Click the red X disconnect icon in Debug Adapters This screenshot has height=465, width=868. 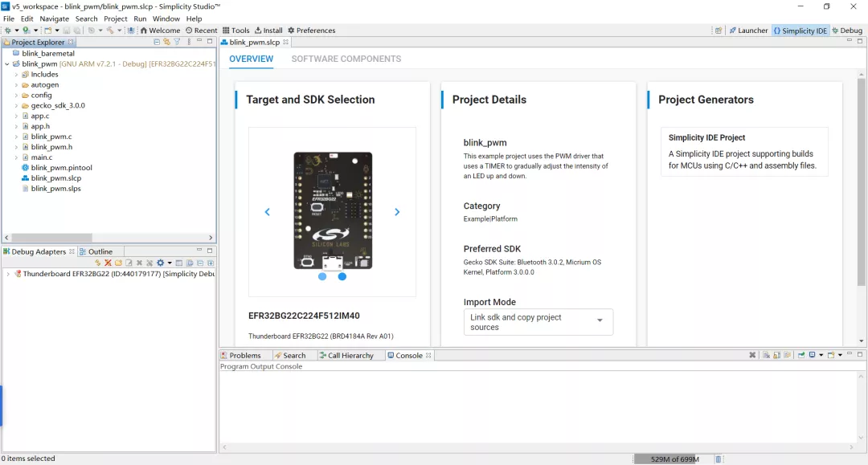pyautogui.click(x=108, y=263)
